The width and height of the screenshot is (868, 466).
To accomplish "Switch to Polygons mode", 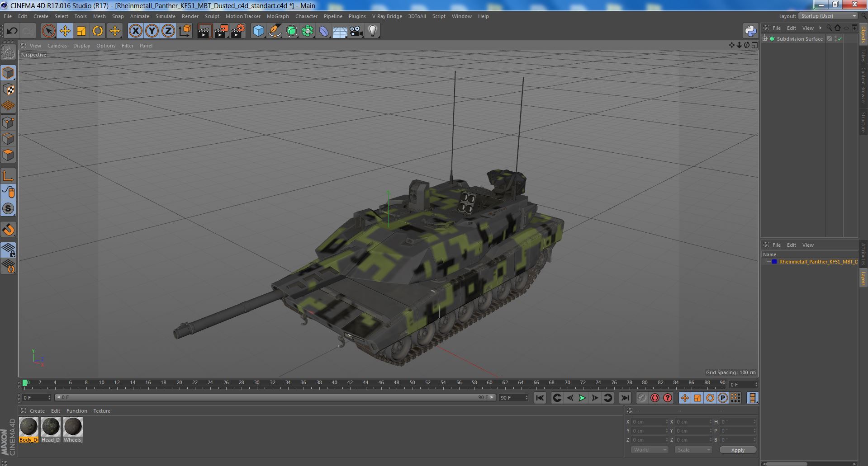I will tap(8, 155).
